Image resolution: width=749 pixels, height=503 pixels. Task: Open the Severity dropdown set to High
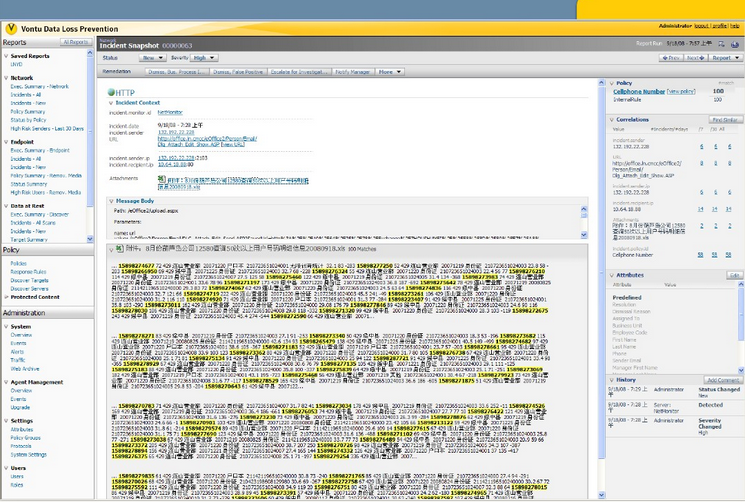click(203, 58)
